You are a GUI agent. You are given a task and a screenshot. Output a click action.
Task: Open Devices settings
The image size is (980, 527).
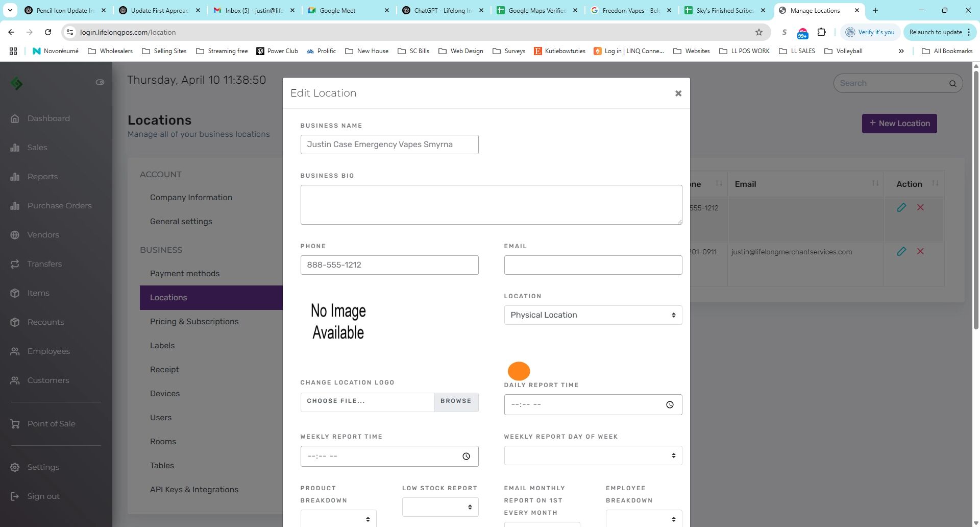[165, 394]
